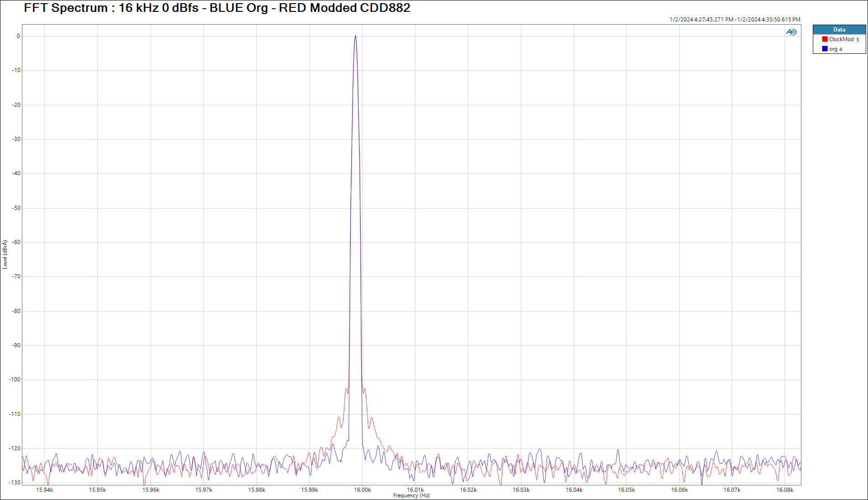Click the -60 tick label on the Y axis
The height and width of the screenshot is (500, 868).
click(16, 242)
